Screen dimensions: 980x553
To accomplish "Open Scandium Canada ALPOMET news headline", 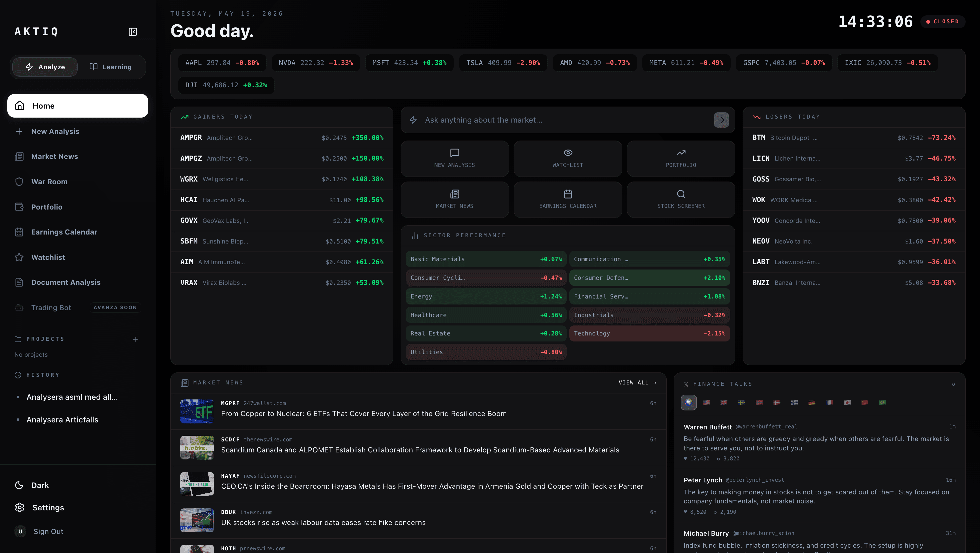I will [420, 450].
